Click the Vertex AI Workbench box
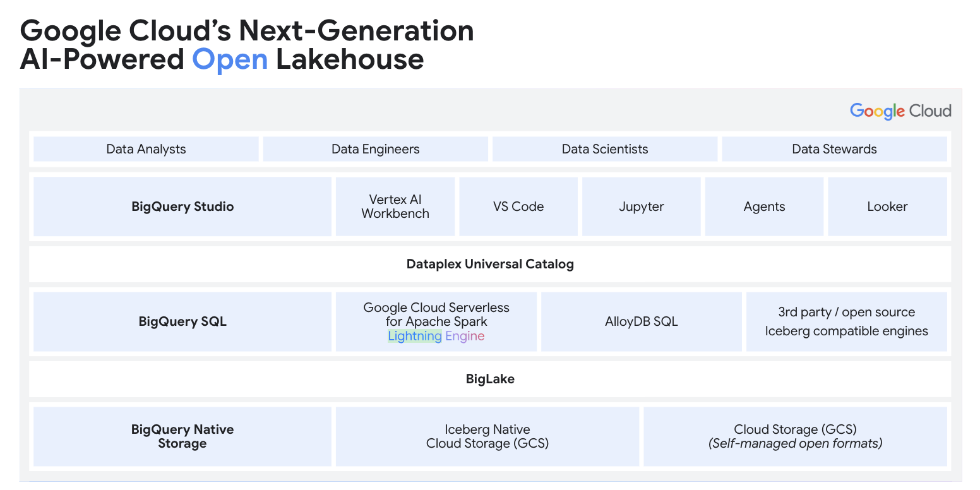The image size is (980, 490). (x=395, y=206)
